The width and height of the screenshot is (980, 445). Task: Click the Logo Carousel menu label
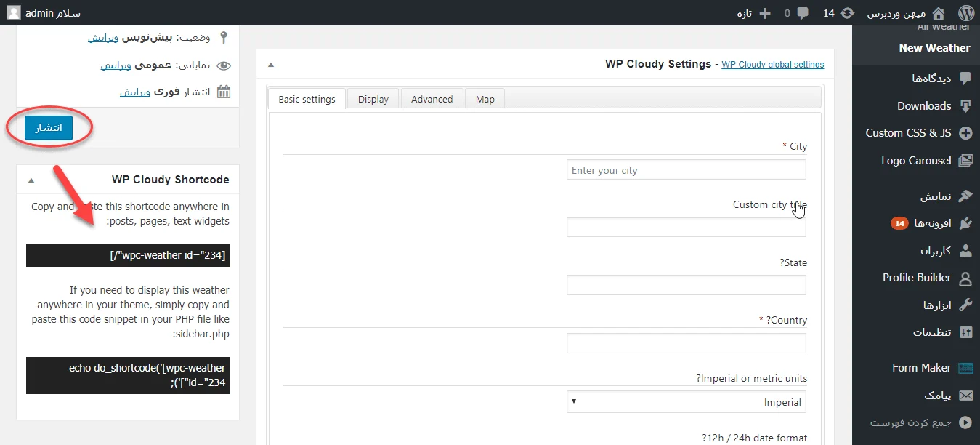coord(916,161)
